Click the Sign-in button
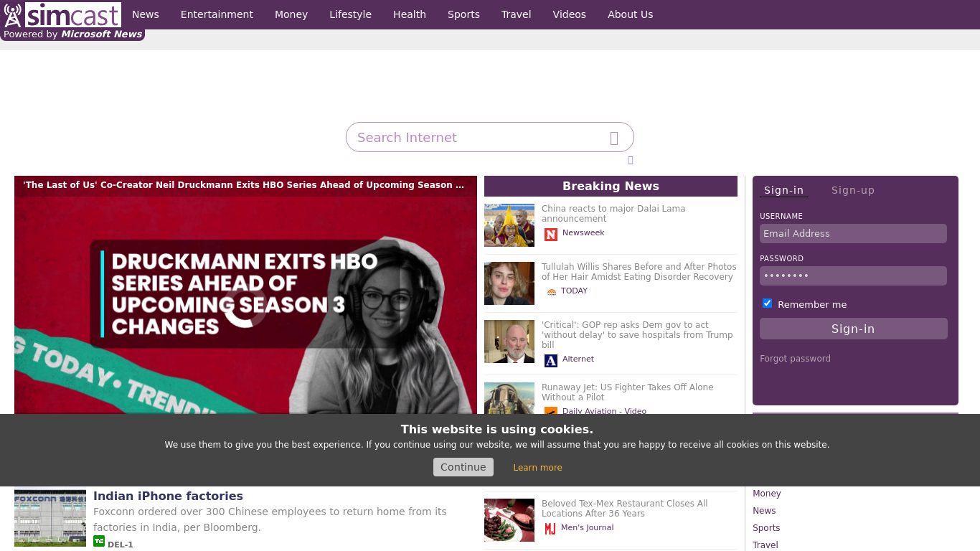This screenshot has width=980, height=551. (x=854, y=329)
